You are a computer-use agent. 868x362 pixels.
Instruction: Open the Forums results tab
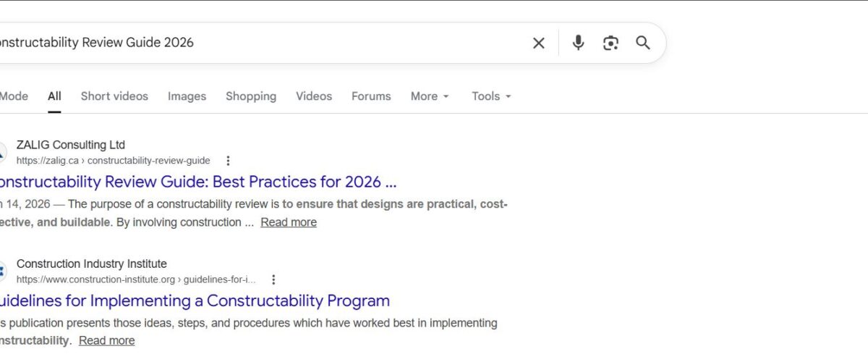click(371, 96)
